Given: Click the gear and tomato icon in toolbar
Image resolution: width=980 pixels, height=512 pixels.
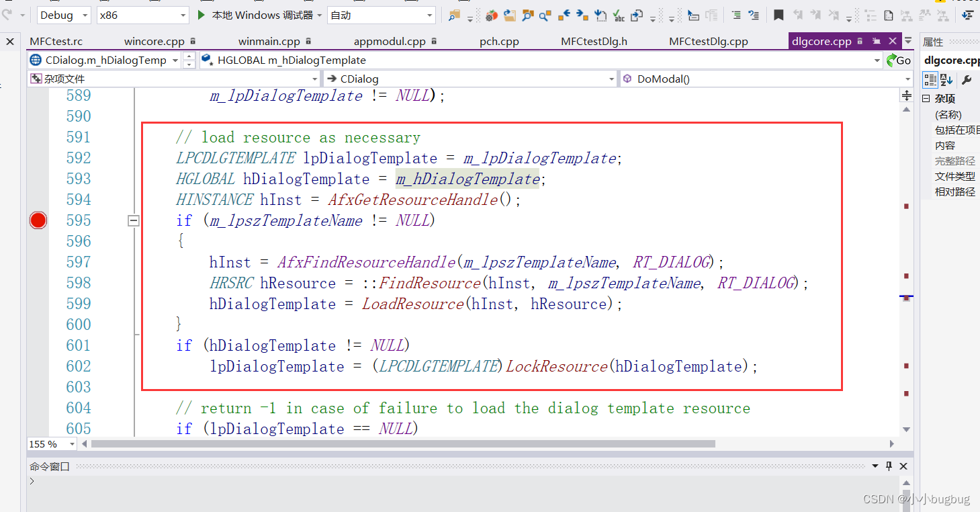Looking at the screenshot, I should point(492,15).
